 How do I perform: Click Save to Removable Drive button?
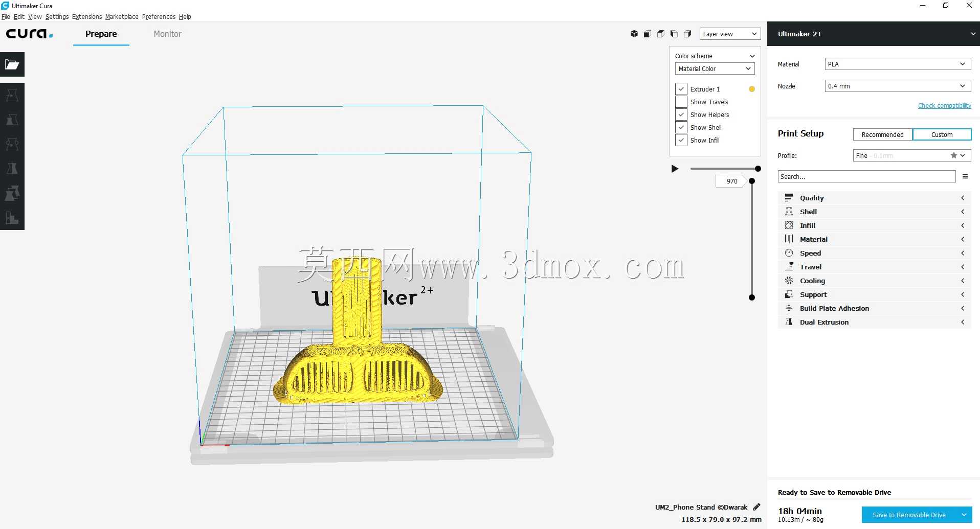point(909,515)
